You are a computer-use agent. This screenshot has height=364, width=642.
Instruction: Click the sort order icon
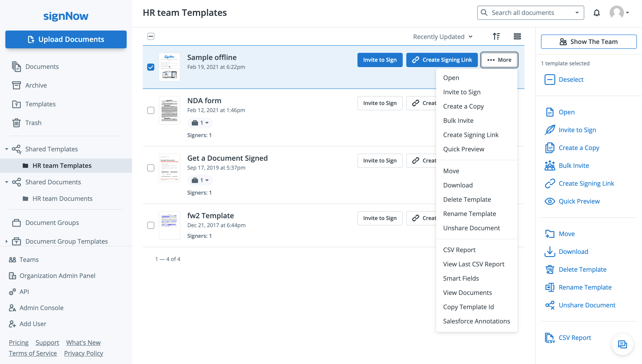[496, 37]
